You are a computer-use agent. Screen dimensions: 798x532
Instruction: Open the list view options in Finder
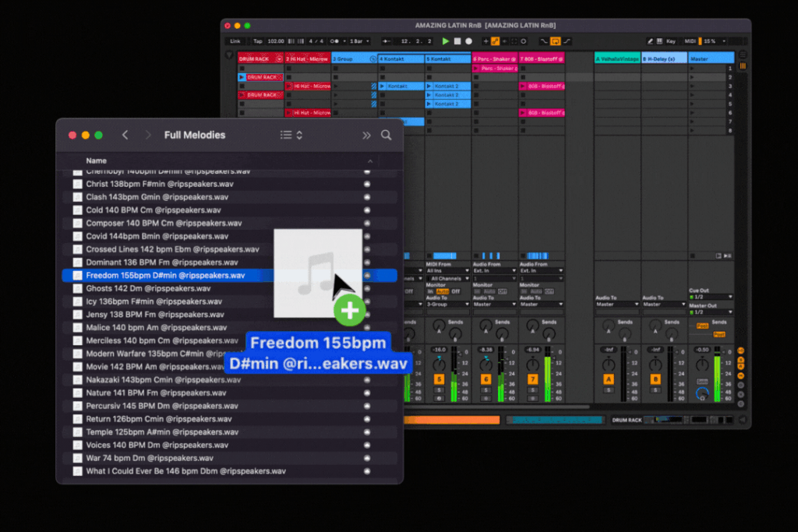291,135
